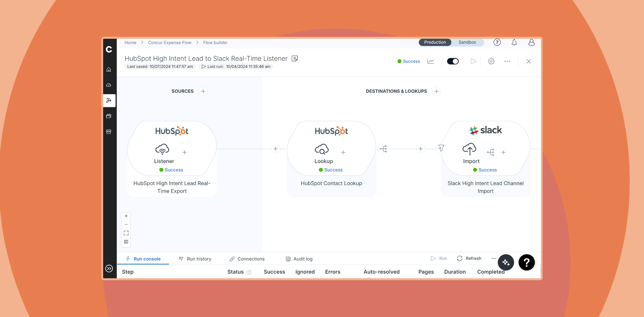Switch to the Run history tab

click(x=195, y=259)
